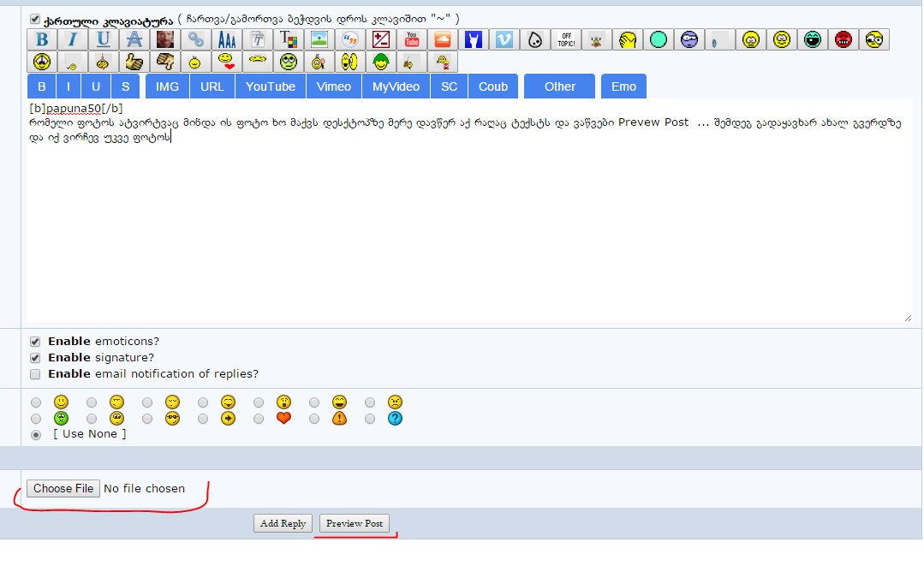Click the blue U tag button

pos(96,86)
